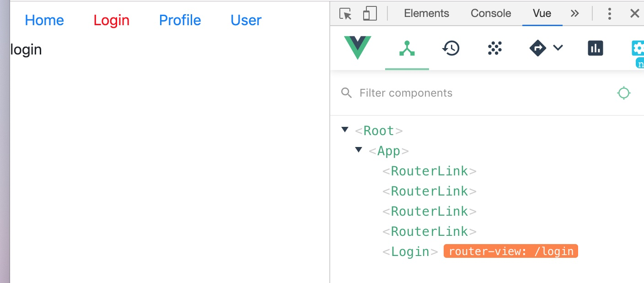Viewport: 644px width, 283px height.
Task: Select the Components inspector icon
Action: (x=407, y=48)
